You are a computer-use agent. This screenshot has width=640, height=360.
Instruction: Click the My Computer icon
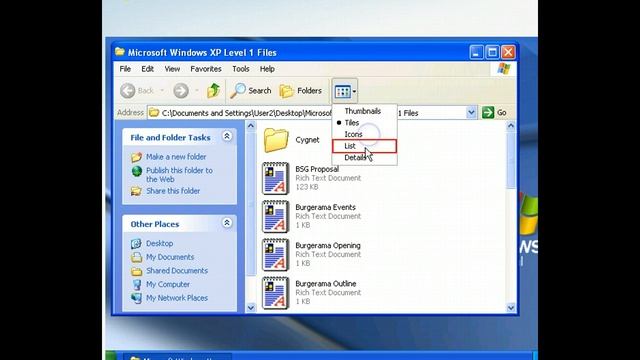(137, 284)
